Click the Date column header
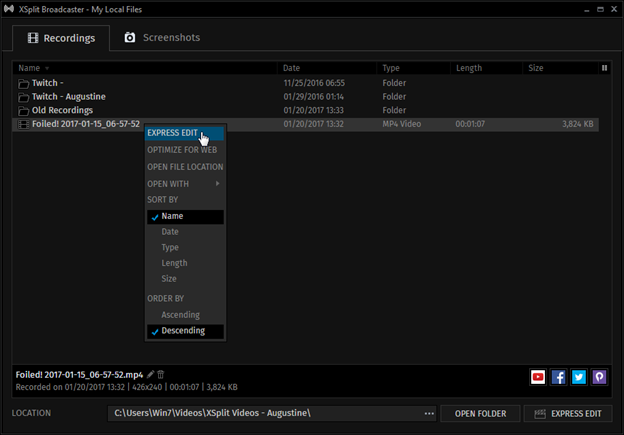This screenshot has height=435, width=624. point(326,68)
